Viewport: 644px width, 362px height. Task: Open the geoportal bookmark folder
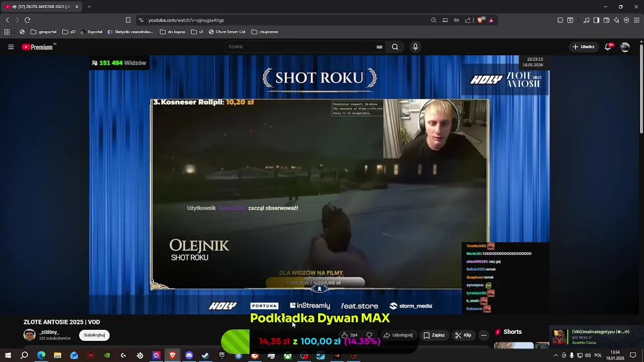tap(43, 32)
